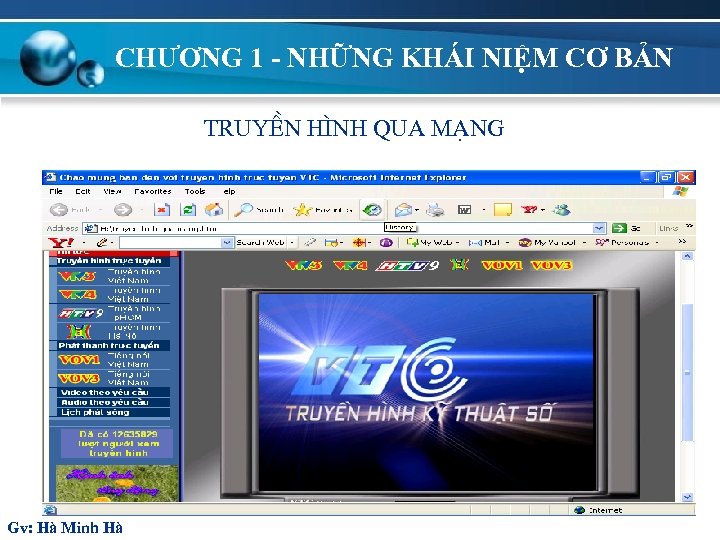720x540 pixels.
Task: Expand My Web dropdown
Action: tap(458, 242)
